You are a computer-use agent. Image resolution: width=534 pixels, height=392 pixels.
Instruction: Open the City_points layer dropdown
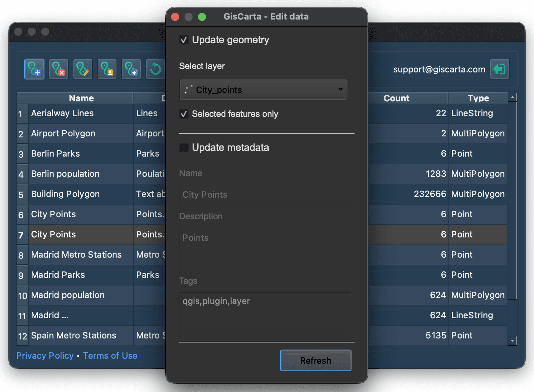pyautogui.click(x=264, y=90)
